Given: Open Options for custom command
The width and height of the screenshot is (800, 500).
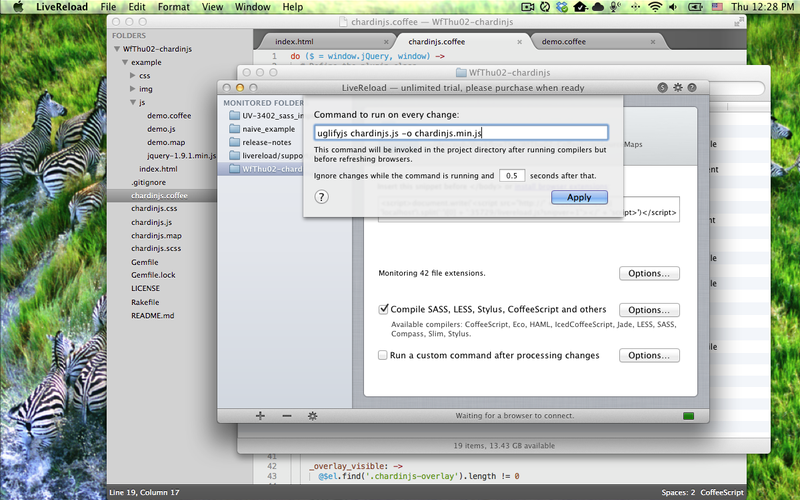Looking at the screenshot, I should click(649, 356).
